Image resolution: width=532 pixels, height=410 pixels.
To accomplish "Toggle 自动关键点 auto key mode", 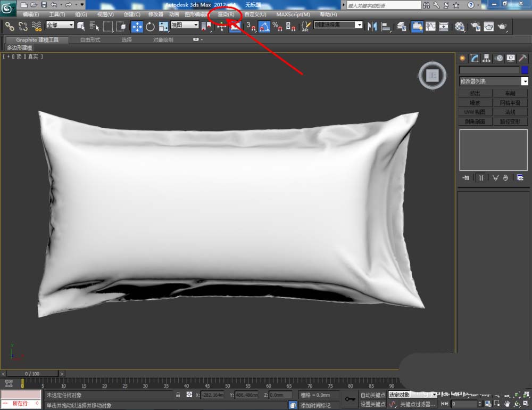I will tap(373, 395).
